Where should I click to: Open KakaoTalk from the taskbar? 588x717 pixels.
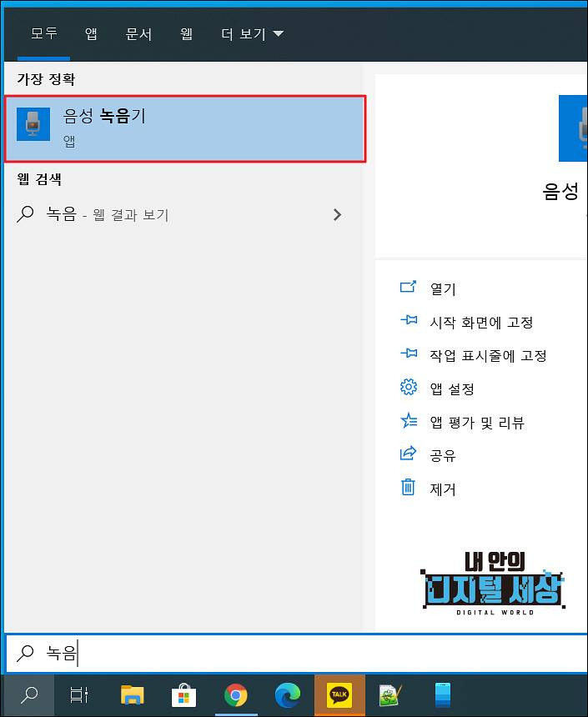tap(339, 695)
